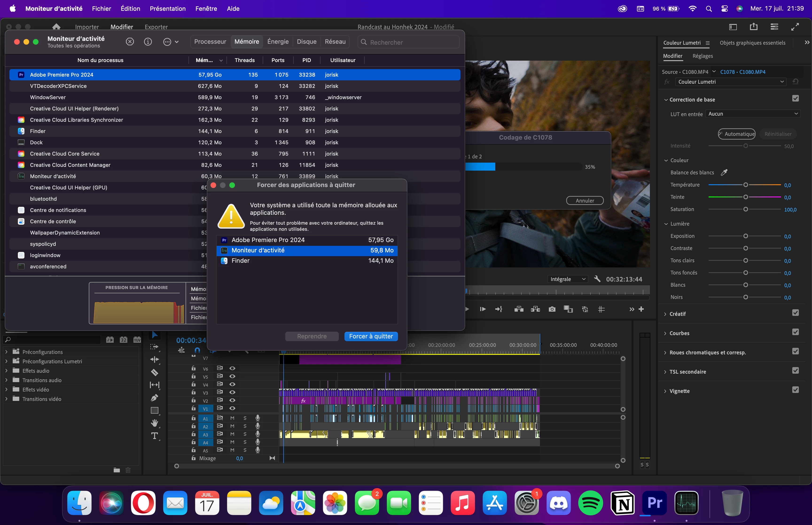Select the Type tool
The width and height of the screenshot is (812, 525).
click(154, 436)
